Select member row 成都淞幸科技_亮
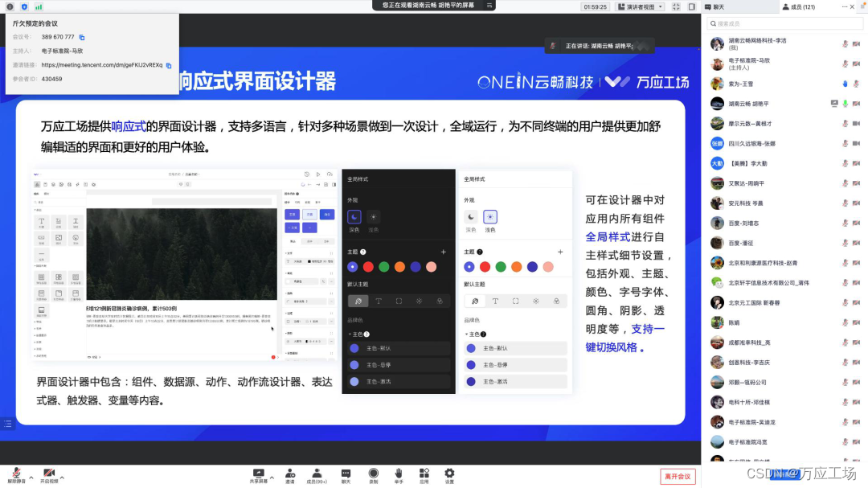868x488 pixels. pos(785,342)
